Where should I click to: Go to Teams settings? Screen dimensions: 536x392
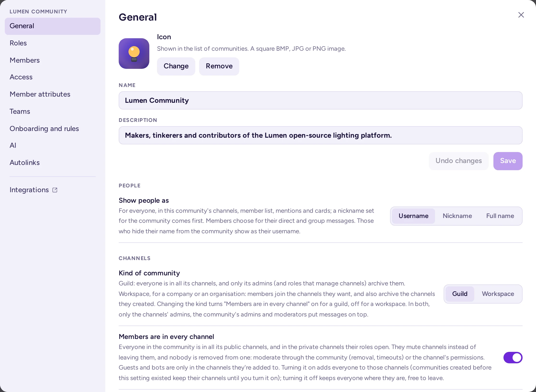(x=53, y=112)
